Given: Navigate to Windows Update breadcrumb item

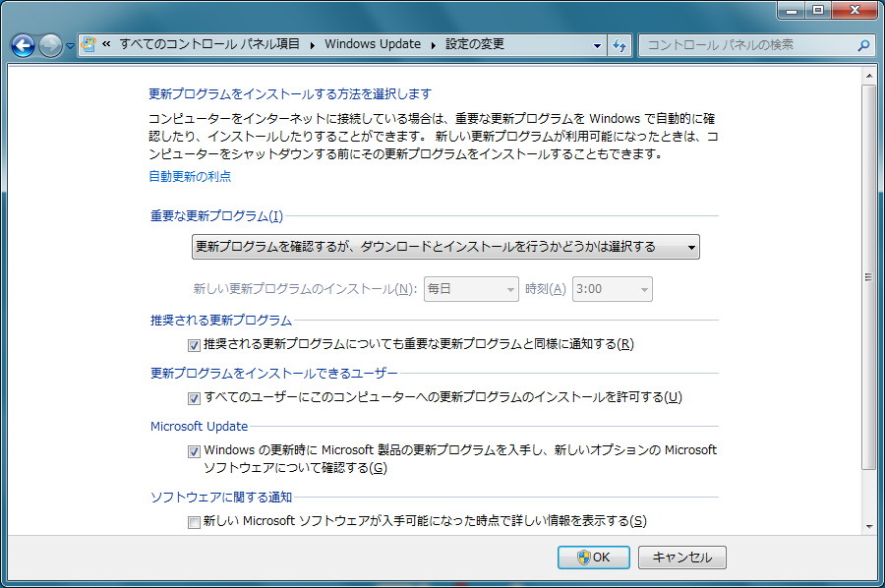Looking at the screenshot, I should click(374, 44).
